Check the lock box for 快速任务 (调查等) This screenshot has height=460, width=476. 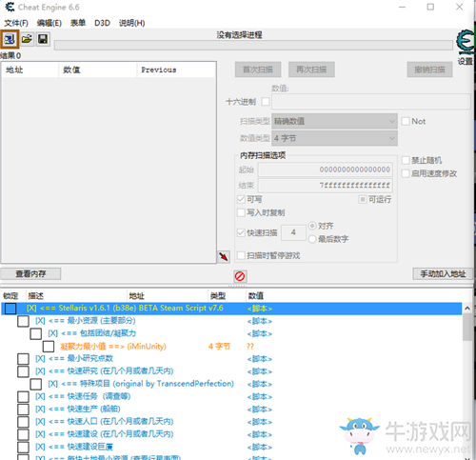pos(23,397)
